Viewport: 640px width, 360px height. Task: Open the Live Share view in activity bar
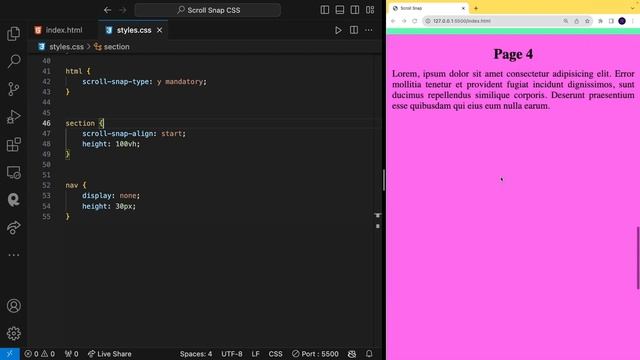[13, 227]
